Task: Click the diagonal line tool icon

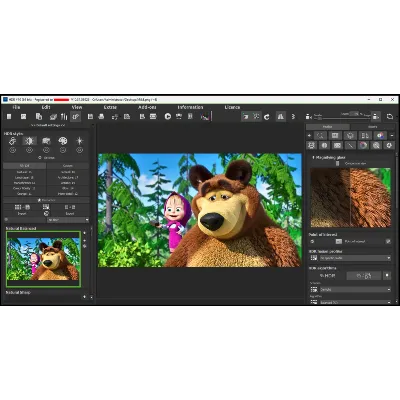Action: point(350,145)
